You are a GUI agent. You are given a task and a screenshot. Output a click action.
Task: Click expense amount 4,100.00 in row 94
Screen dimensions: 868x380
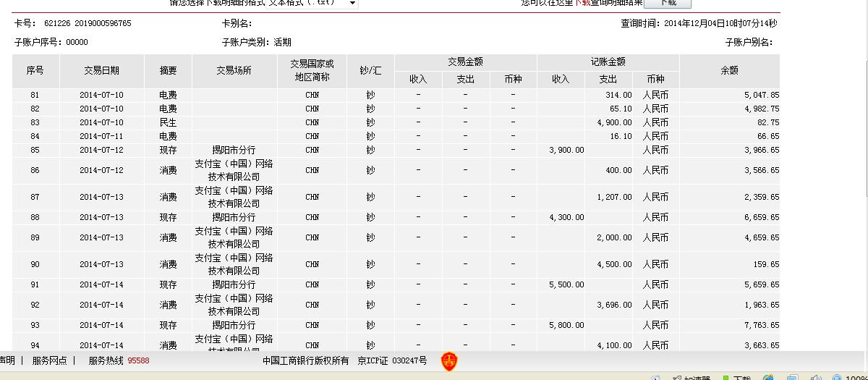click(x=614, y=345)
